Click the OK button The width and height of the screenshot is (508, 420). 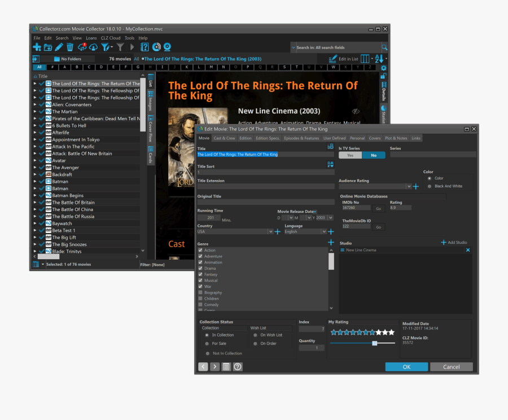coord(406,366)
